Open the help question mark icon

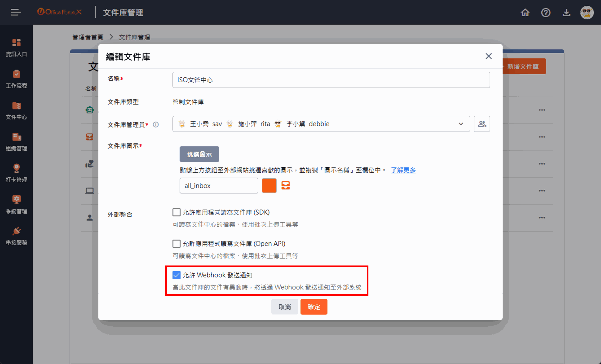545,12
